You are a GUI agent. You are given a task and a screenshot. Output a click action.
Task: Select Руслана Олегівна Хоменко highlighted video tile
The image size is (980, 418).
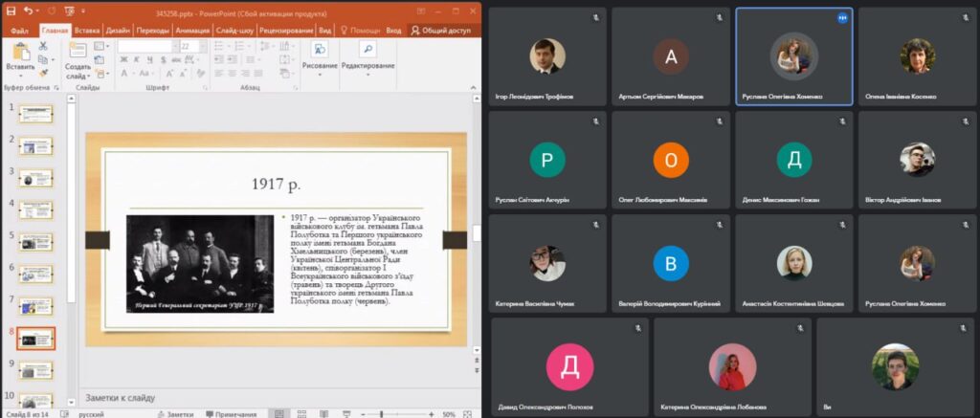pyautogui.click(x=794, y=56)
